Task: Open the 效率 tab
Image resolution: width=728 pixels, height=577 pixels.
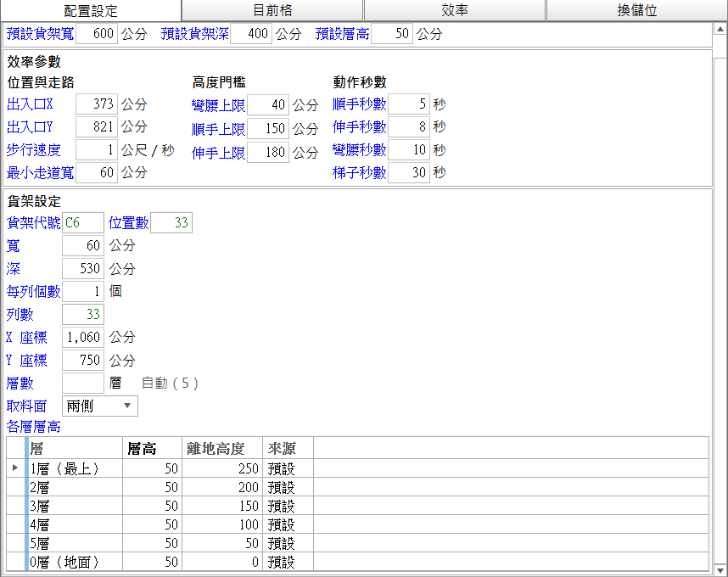Action: click(455, 10)
